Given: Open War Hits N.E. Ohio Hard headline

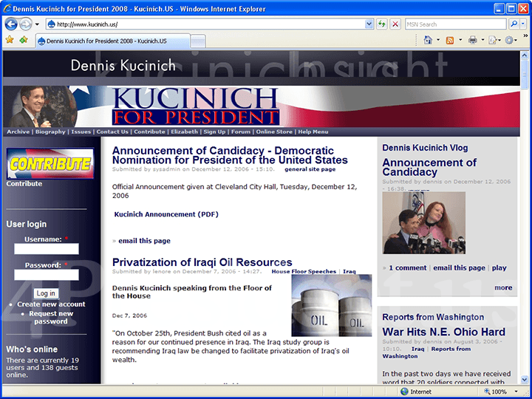Looking at the screenshot, I should point(444,332).
